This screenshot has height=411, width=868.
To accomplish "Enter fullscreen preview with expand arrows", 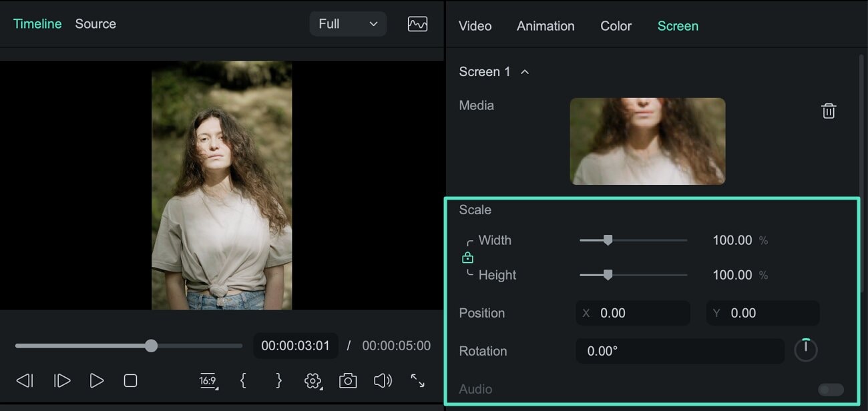I will pyautogui.click(x=417, y=380).
